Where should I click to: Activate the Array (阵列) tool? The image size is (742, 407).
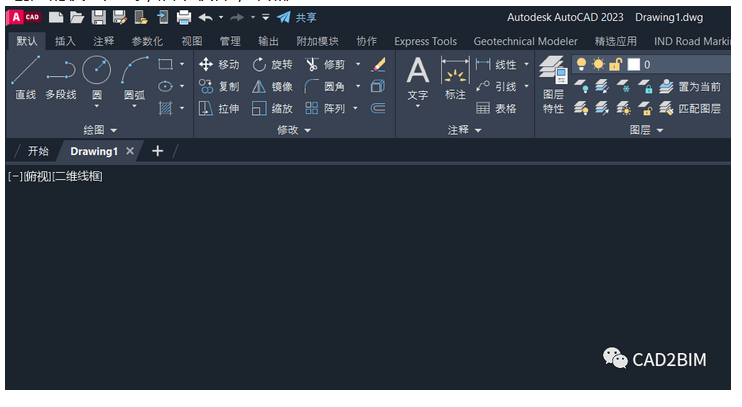pos(325,109)
